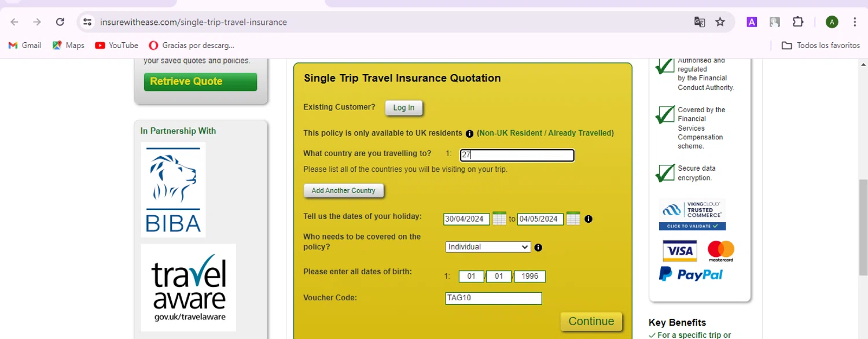
Task: Click the PayPal logo
Action: [691, 274]
